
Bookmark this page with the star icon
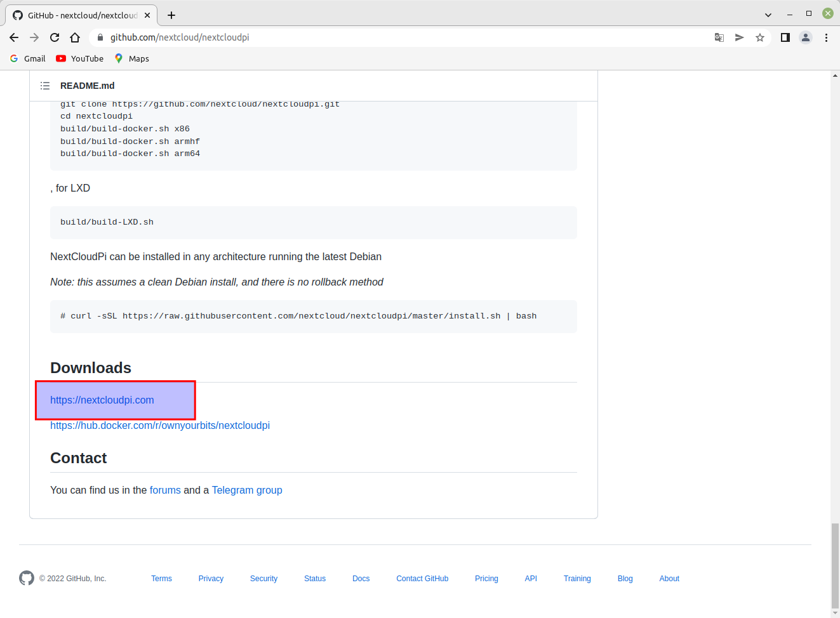pyautogui.click(x=759, y=37)
